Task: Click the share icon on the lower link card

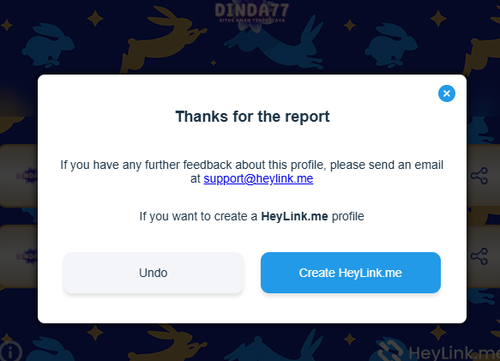Action: (479, 256)
